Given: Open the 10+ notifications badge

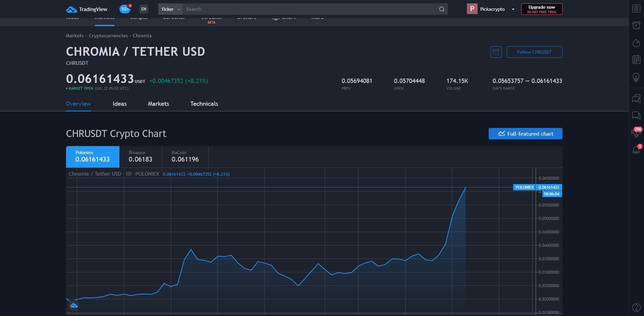Looking at the screenshot, I should point(125,9).
